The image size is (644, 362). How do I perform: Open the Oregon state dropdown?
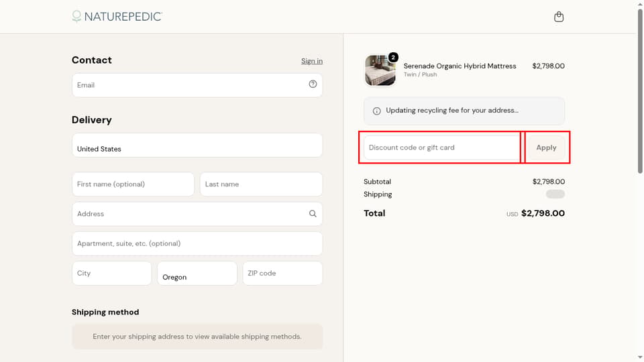(197, 274)
